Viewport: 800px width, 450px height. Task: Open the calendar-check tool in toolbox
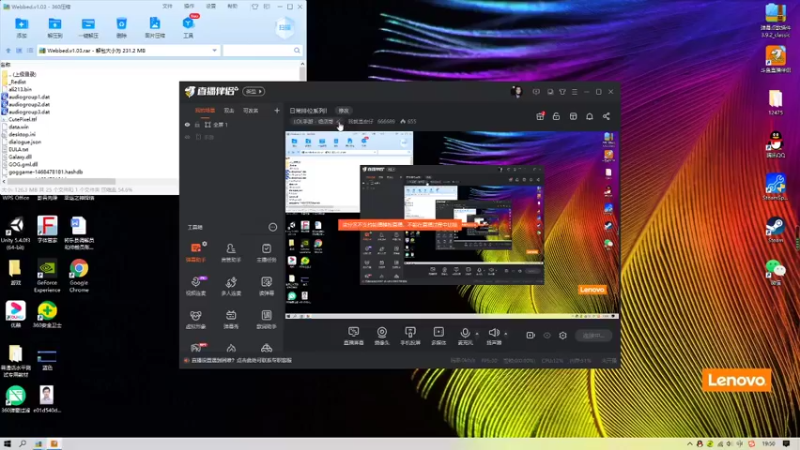coord(266,252)
